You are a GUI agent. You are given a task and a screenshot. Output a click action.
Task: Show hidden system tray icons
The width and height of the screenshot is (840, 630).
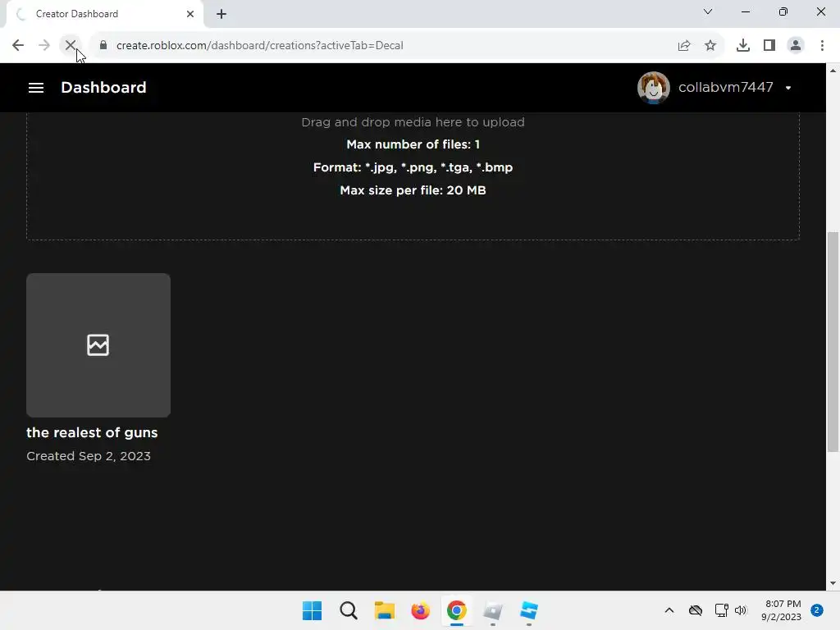click(669, 610)
